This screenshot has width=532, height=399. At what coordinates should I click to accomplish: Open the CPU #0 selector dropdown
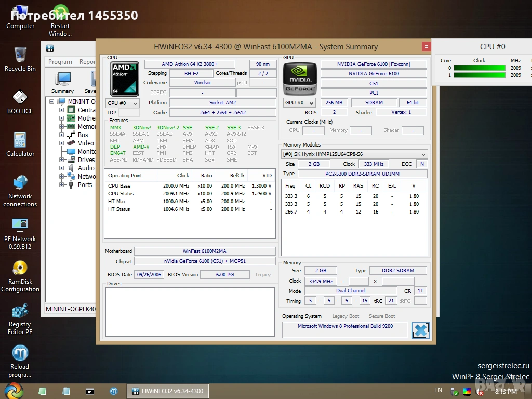(123, 103)
